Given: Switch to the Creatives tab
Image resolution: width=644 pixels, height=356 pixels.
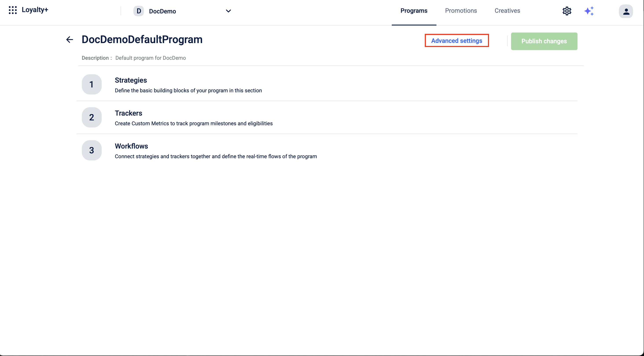Looking at the screenshot, I should [507, 11].
